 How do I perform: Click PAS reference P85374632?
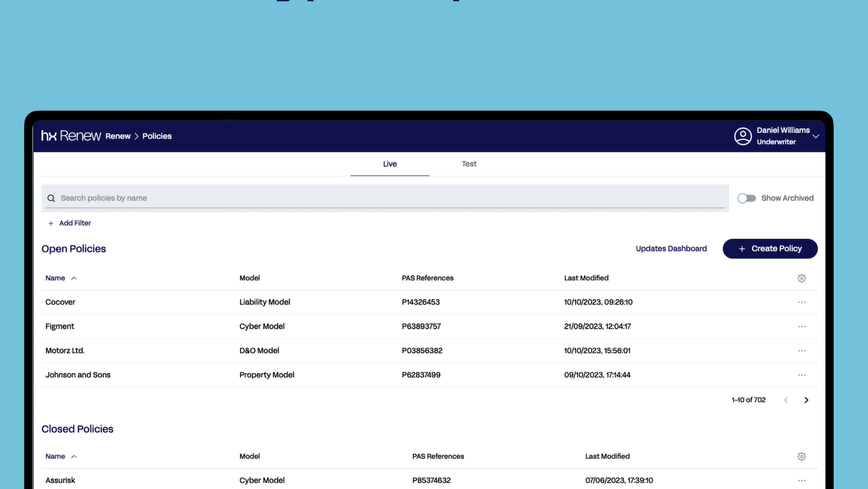pyautogui.click(x=431, y=480)
